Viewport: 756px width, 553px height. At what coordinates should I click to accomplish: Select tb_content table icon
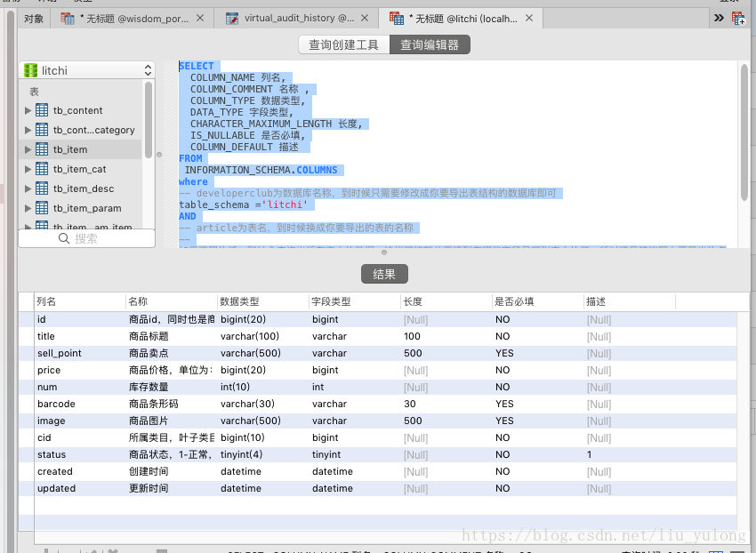(42, 110)
